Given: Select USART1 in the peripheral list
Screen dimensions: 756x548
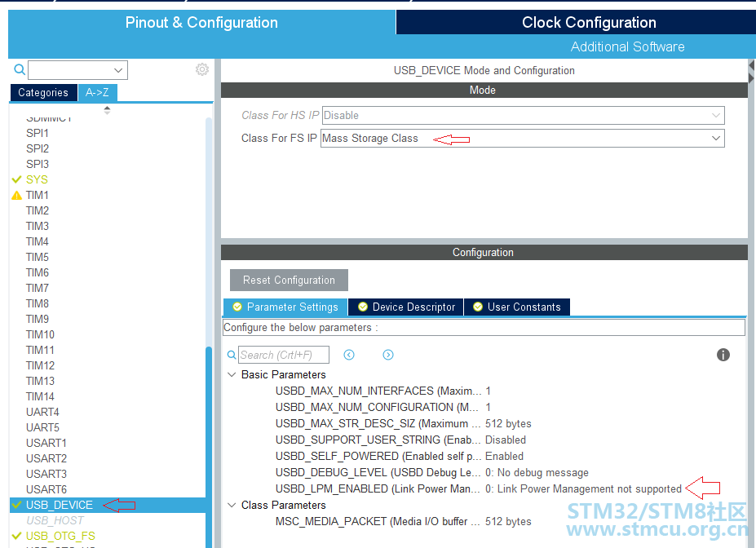Looking at the screenshot, I should point(46,443).
